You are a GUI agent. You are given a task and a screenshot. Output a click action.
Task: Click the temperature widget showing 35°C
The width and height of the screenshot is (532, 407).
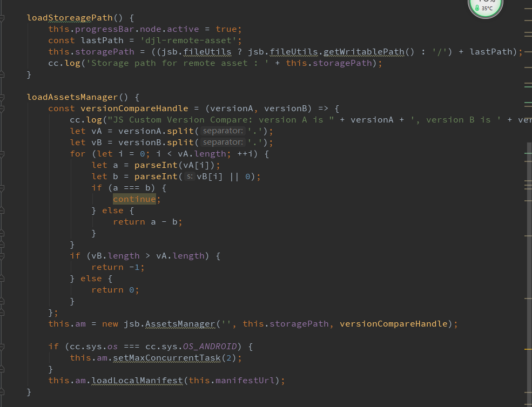tap(485, 8)
